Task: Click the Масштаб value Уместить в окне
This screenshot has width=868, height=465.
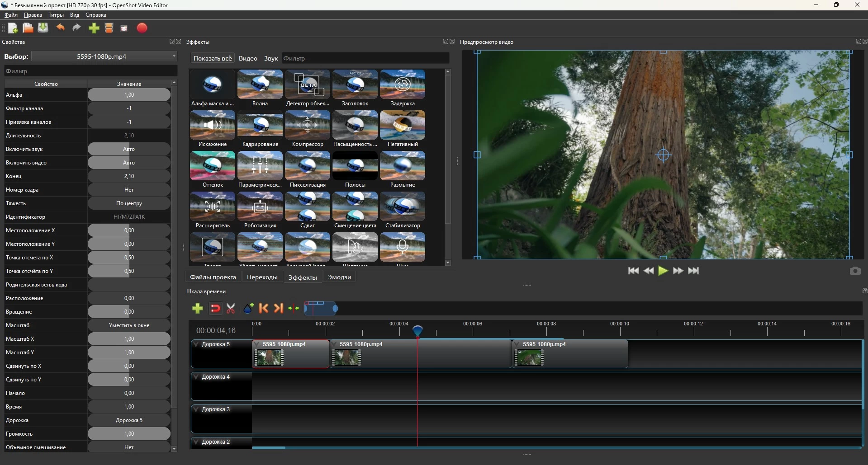Action: coord(129,325)
